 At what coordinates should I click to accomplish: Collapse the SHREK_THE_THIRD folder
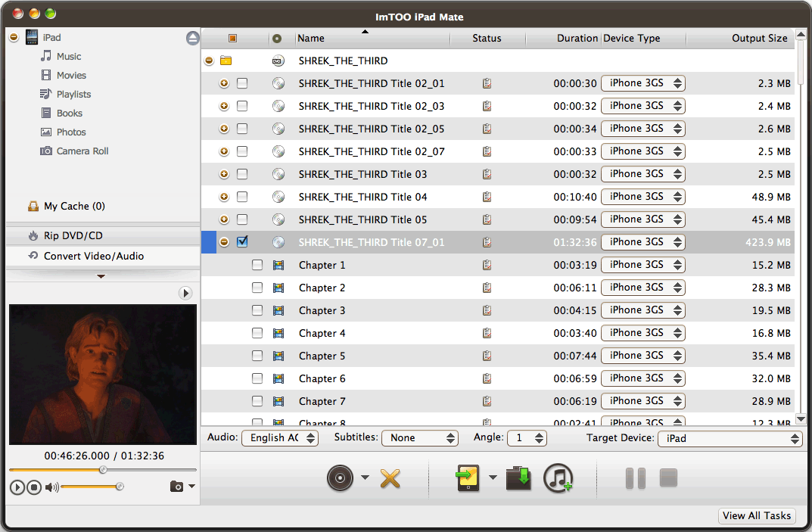pyautogui.click(x=209, y=61)
